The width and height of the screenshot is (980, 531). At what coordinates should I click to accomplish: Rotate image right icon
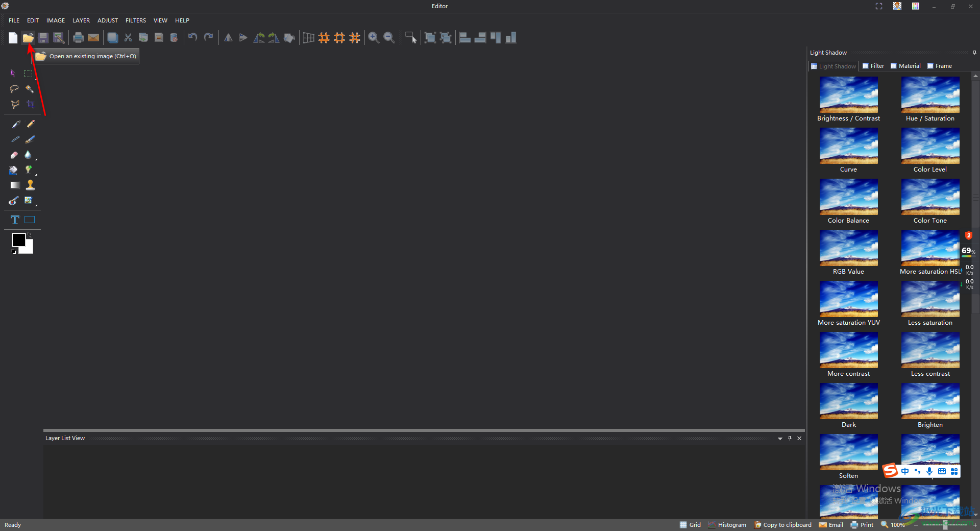(x=274, y=38)
